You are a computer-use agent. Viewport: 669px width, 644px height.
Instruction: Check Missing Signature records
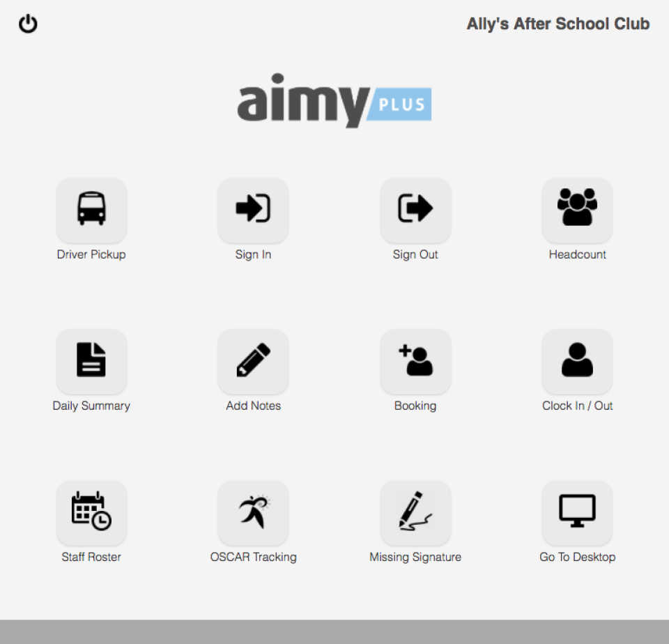click(415, 512)
